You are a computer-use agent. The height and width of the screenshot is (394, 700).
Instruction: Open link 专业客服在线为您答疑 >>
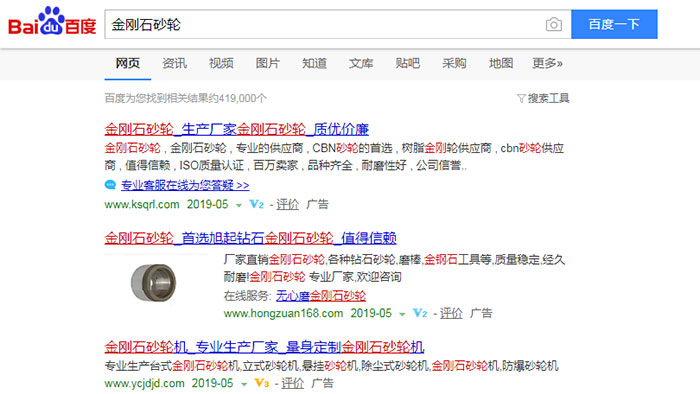185,185
